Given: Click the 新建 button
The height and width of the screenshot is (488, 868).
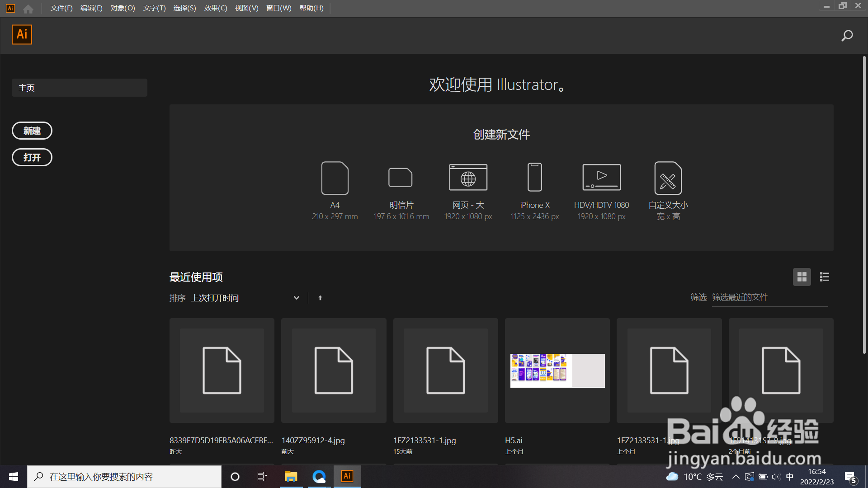Looking at the screenshot, I should [x=32, y=131].
